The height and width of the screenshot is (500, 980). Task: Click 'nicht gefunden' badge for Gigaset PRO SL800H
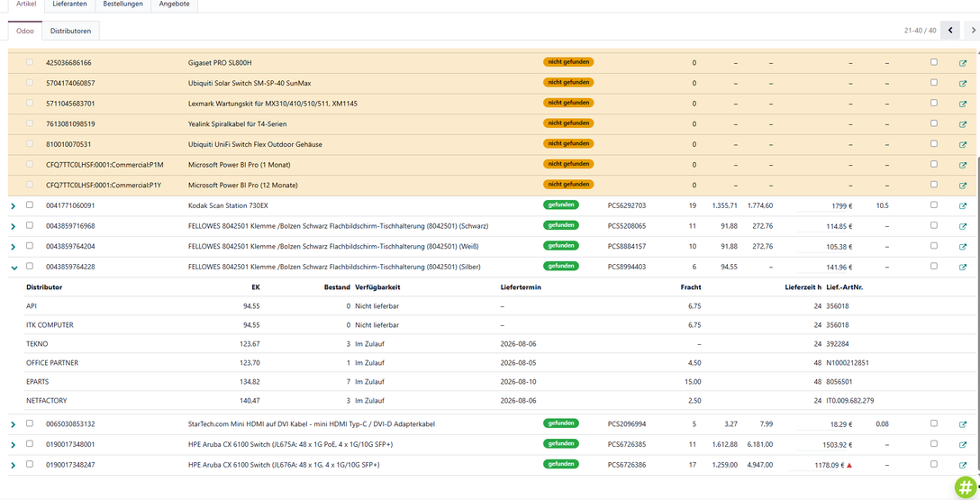[568, 62]
